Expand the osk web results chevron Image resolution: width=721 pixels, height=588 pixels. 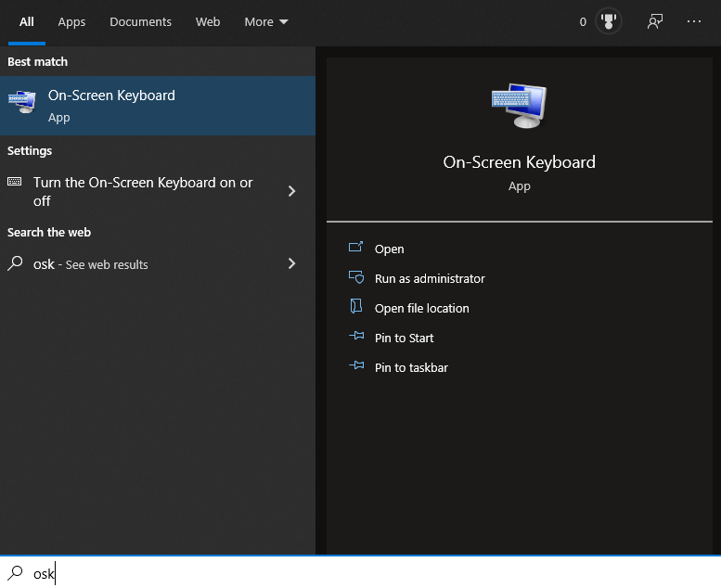click(x=291, y=264)
